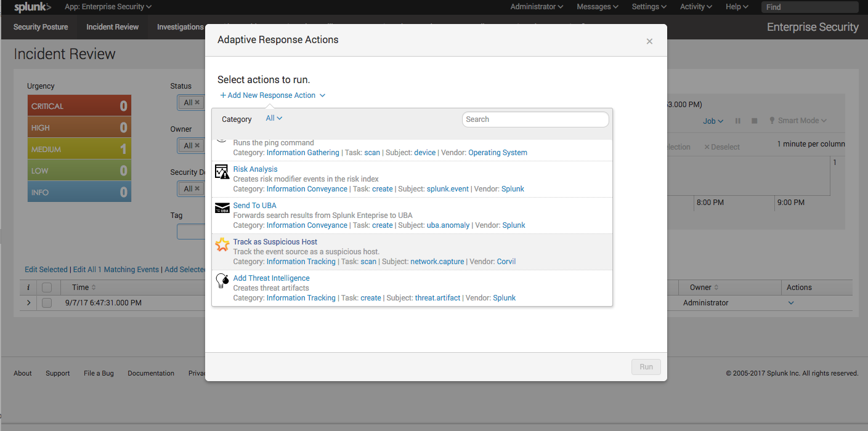868x431 pixels.
Task: Filter by HIGH urgency
Action: pyautogui.click(x=79, y=127)
